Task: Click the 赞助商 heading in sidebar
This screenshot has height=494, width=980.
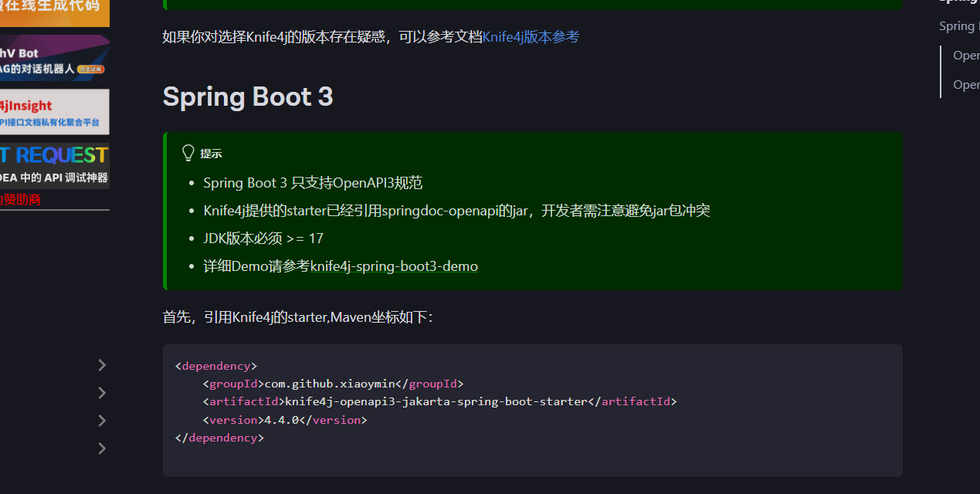Action: 18,199
